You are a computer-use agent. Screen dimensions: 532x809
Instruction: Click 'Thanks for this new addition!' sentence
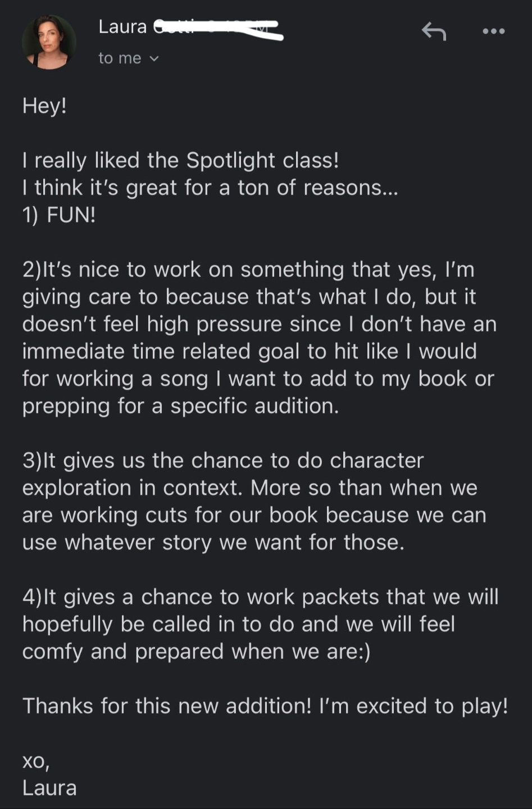tap(166, 706)
